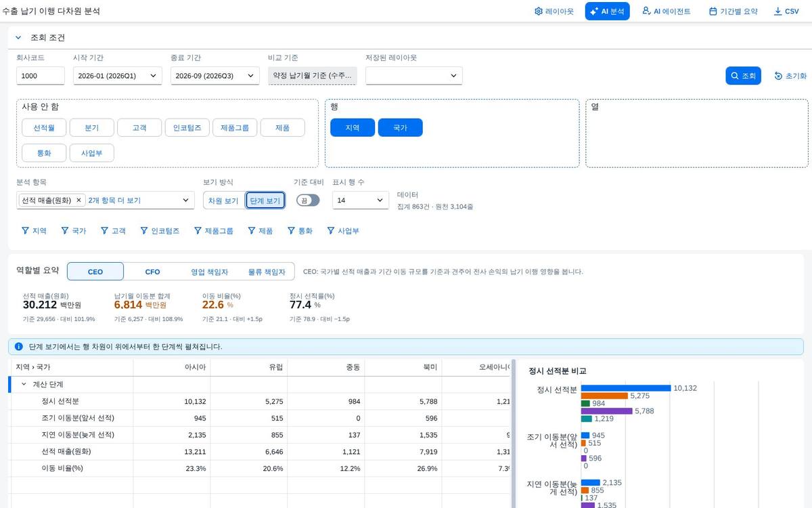Screen dimensions: 812x508
Task: Click the 조회 search button
Action: coord(743,76)
